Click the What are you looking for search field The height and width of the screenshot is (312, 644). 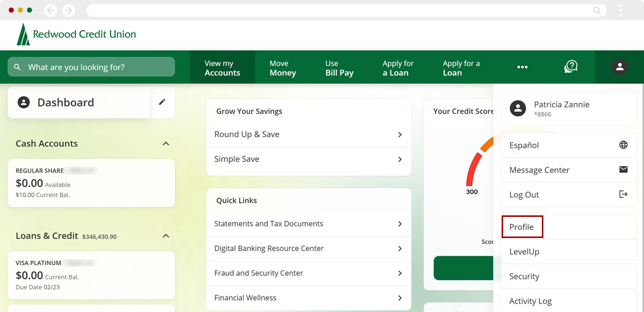pos(91,66)
